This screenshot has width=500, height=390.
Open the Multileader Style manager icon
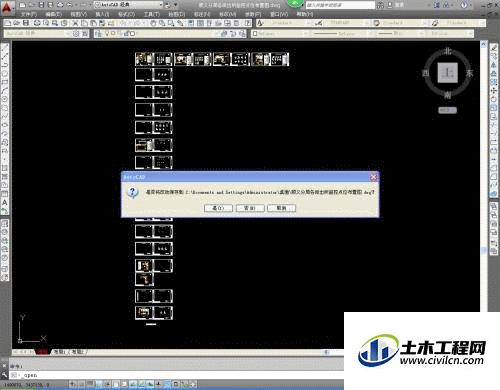pos(435,23)
